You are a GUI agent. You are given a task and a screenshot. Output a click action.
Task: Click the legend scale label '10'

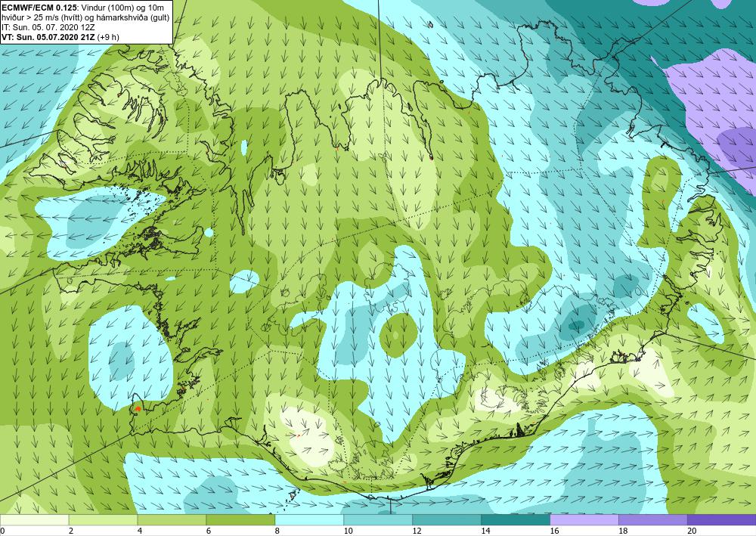click(347, 531)
